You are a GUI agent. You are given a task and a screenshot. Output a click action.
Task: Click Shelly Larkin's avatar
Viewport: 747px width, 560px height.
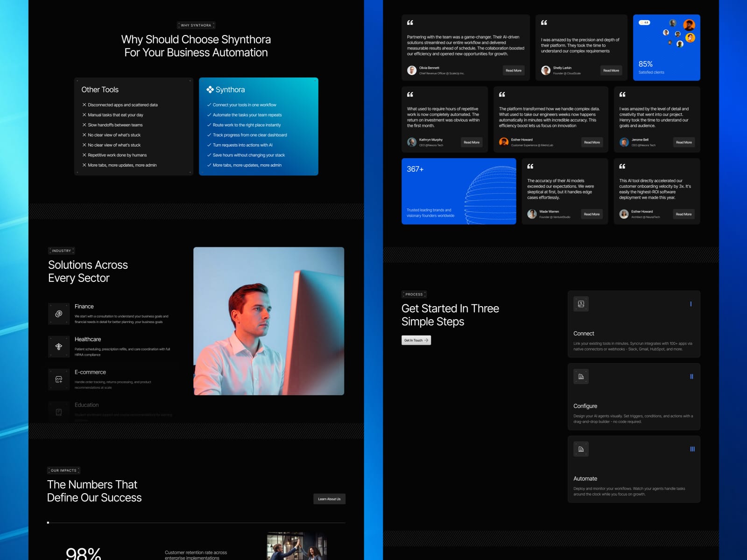tap(546, 70)
